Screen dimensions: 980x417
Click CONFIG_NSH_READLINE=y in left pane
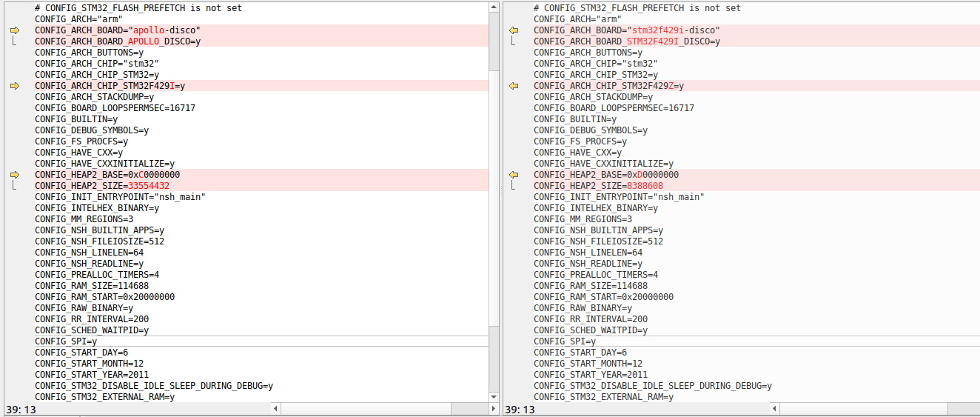coord(89,264)
